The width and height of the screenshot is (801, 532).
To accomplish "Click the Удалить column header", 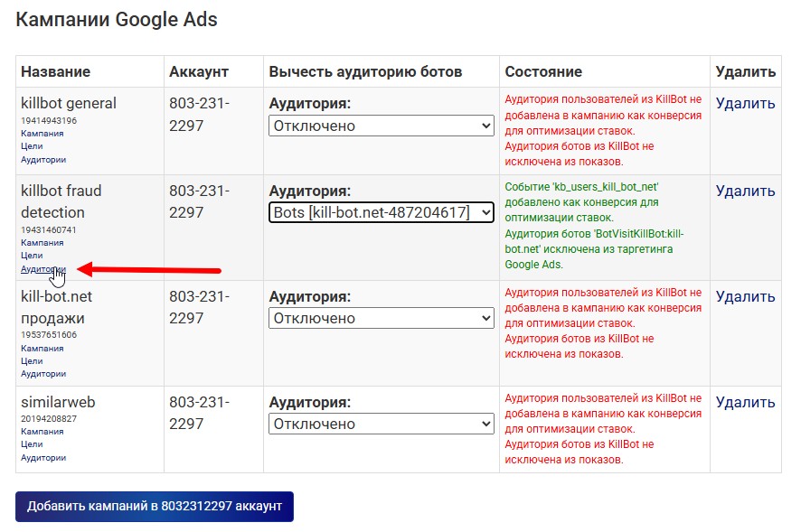I will [x=745, y=71].
